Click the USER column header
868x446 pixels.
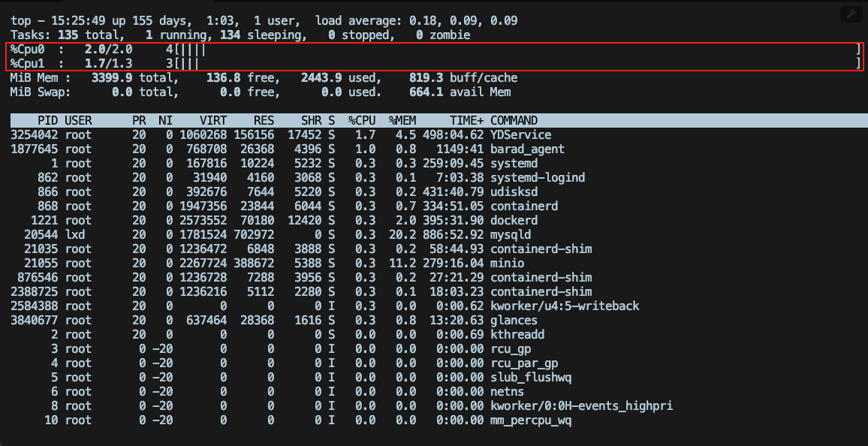79,120
